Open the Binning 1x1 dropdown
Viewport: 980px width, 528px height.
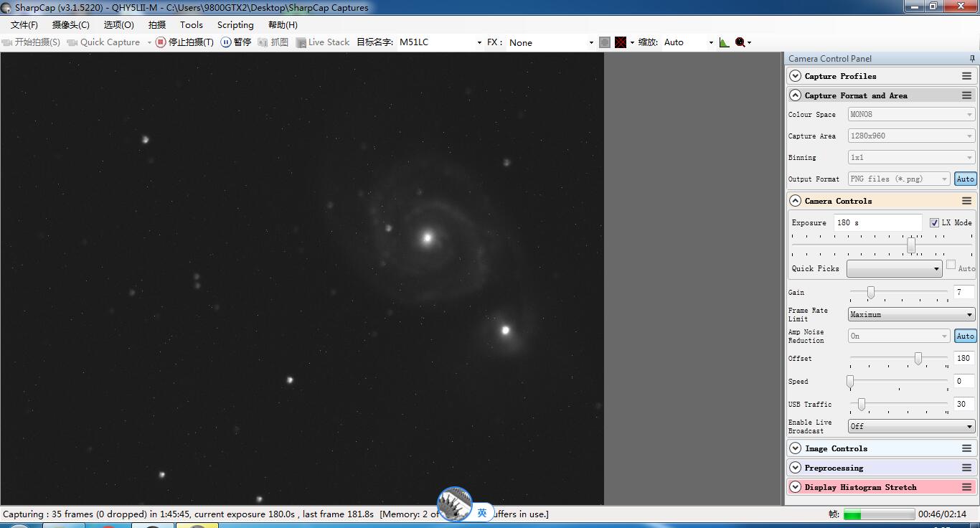click(x=911, y=157)
